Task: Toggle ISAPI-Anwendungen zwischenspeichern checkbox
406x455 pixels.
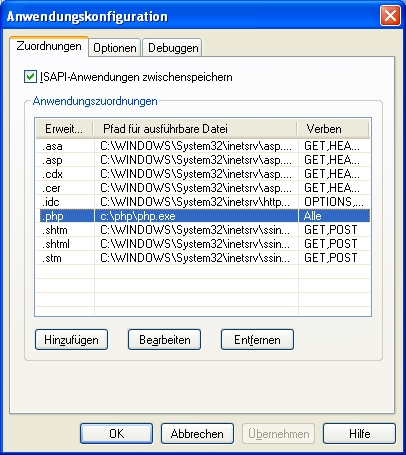Action: click(30, 77)
